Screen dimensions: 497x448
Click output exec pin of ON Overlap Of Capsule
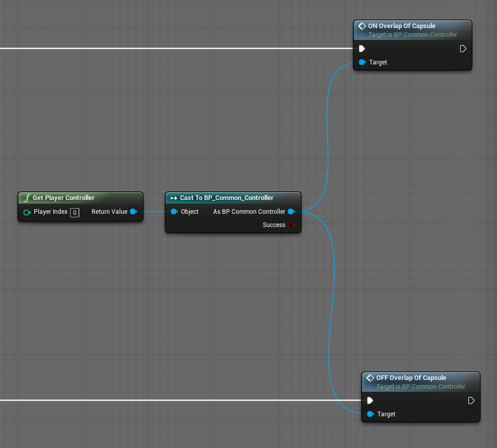pyautogui.click(x=463, y=49)
